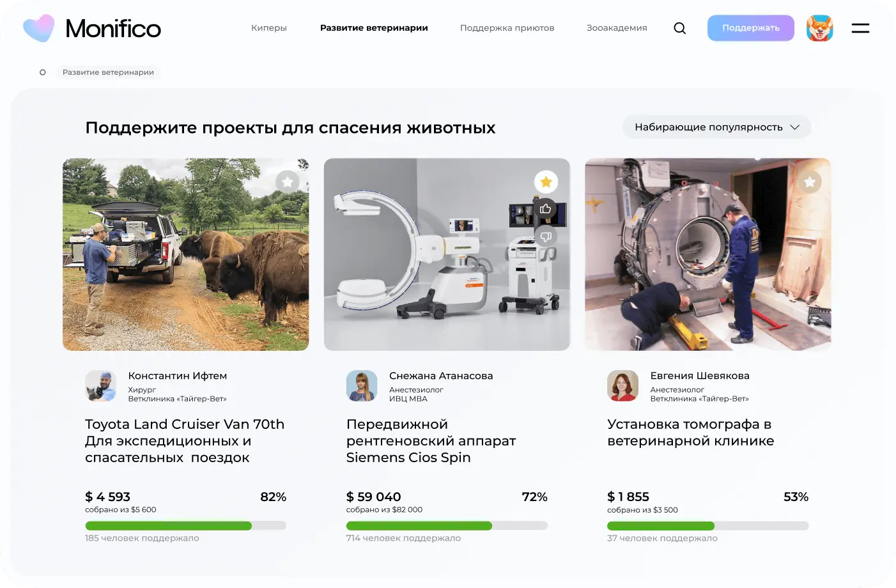Expand the Набирающие популярность sort dropdown

716,127
